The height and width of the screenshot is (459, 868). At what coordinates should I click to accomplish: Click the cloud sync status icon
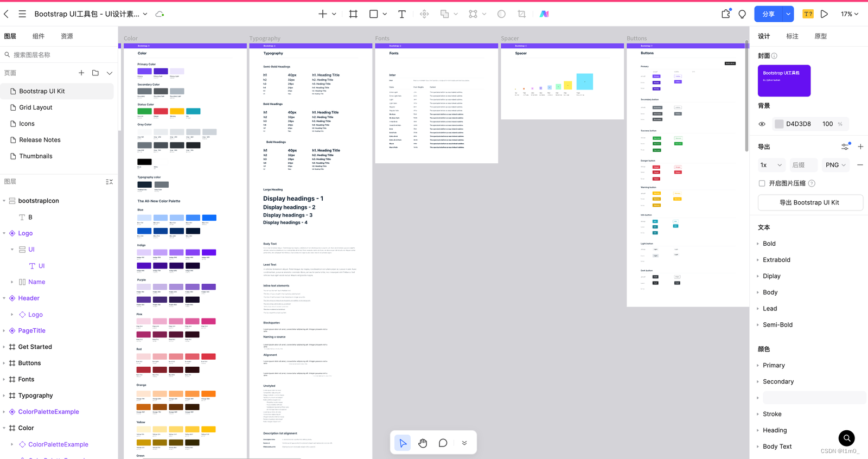click(x=159, y=14)
